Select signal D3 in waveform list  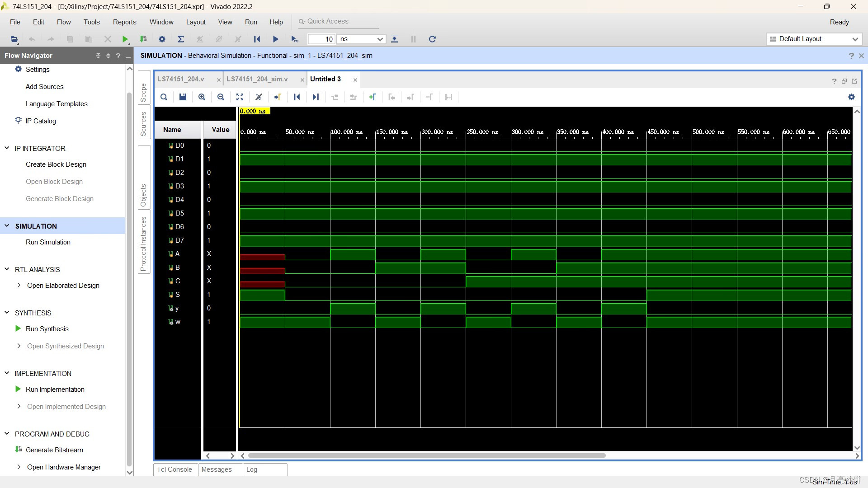pos(179,186)
